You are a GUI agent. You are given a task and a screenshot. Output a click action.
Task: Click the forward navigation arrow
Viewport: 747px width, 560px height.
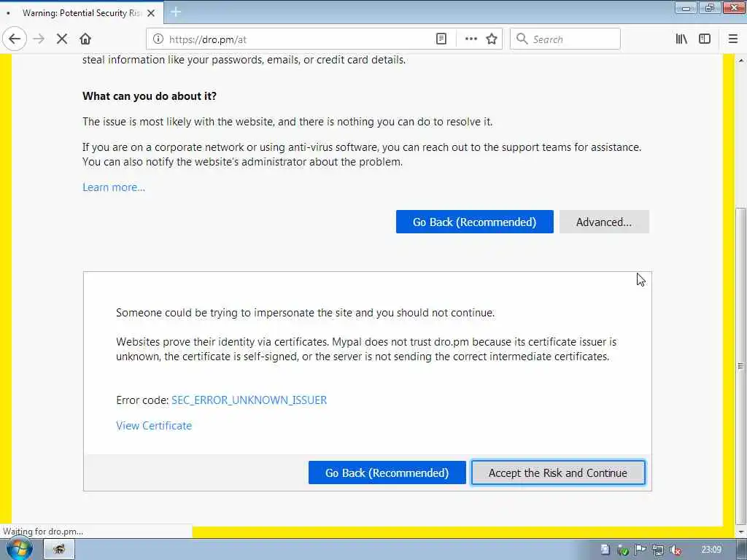point(39,39)
